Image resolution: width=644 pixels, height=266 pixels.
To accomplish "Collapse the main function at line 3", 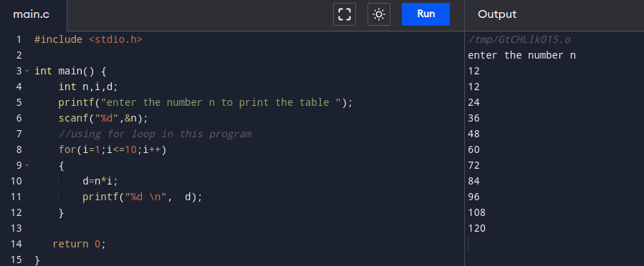I will point(27,72).
